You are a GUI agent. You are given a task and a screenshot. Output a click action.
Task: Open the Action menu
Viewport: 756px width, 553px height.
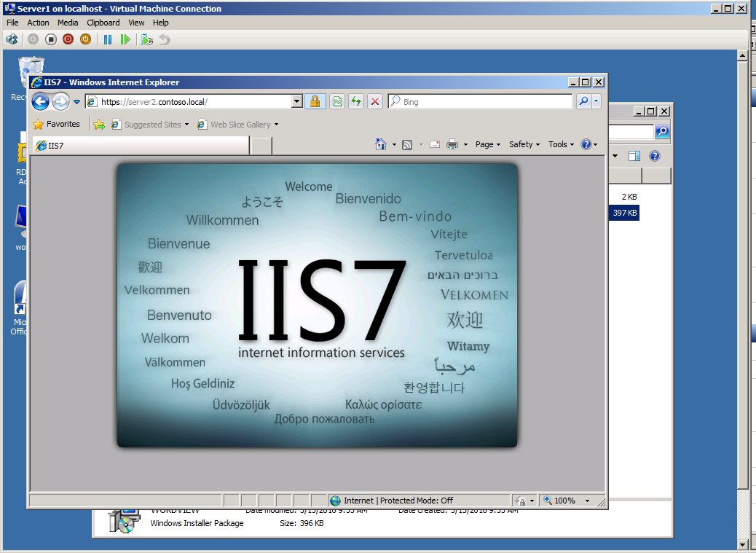coord(38,23)
